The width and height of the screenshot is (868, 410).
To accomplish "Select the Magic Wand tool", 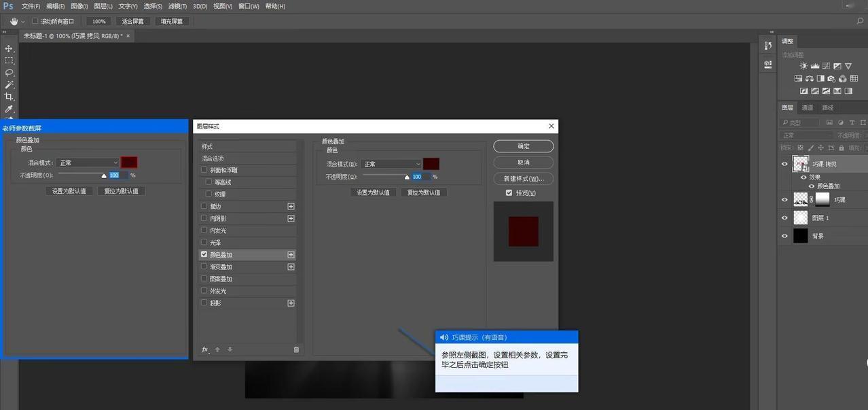I will tap(9, 84).
